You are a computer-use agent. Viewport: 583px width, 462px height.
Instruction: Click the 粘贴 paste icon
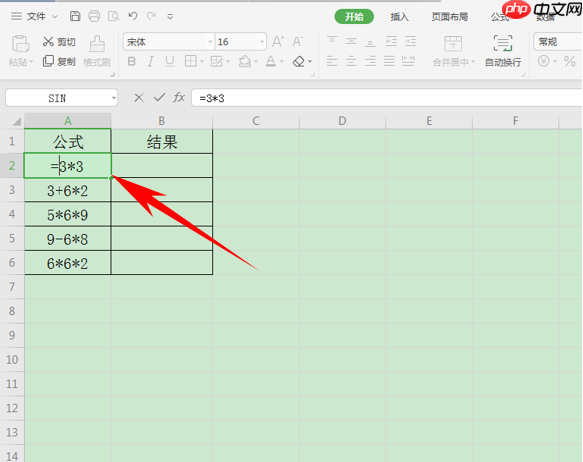[x=20, y=44]
